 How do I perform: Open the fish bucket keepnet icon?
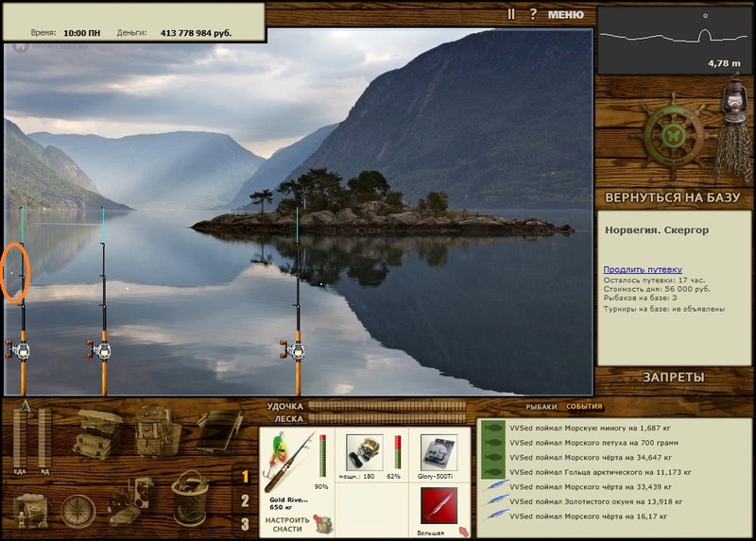coord(191,499)
